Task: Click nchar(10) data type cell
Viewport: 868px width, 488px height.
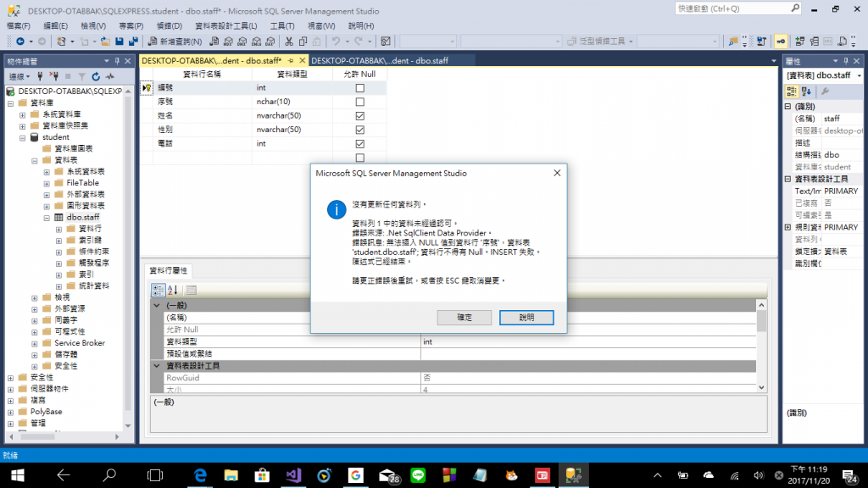Action: click(292, 102)
